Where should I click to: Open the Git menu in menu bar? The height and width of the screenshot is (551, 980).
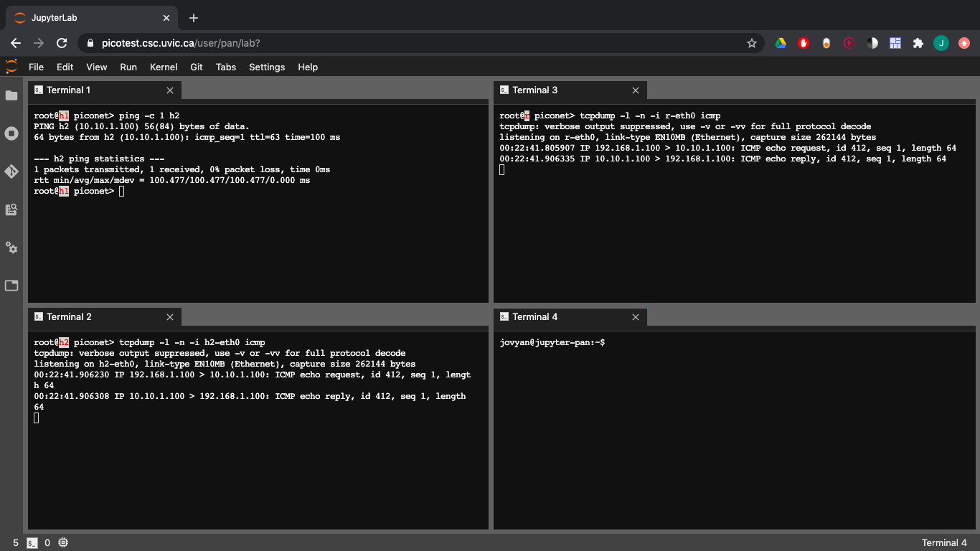[197, 67]
